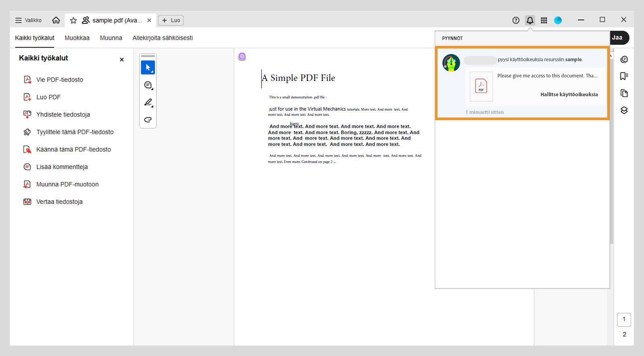The height and width of the screenshot is (356, 644).
Task: Select Muunna PDF-muotoon tool
Action: pyautogui.click(x=61, y=184)
